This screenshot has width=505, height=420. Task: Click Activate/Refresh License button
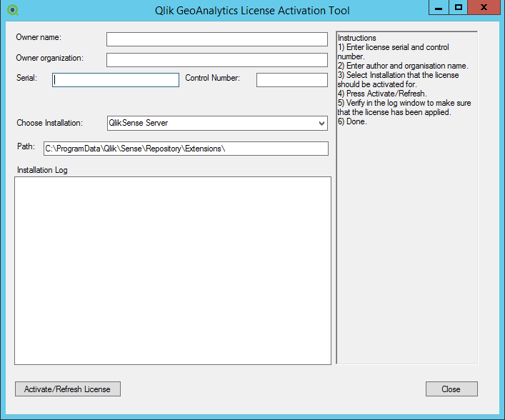(x=68, y=389)
